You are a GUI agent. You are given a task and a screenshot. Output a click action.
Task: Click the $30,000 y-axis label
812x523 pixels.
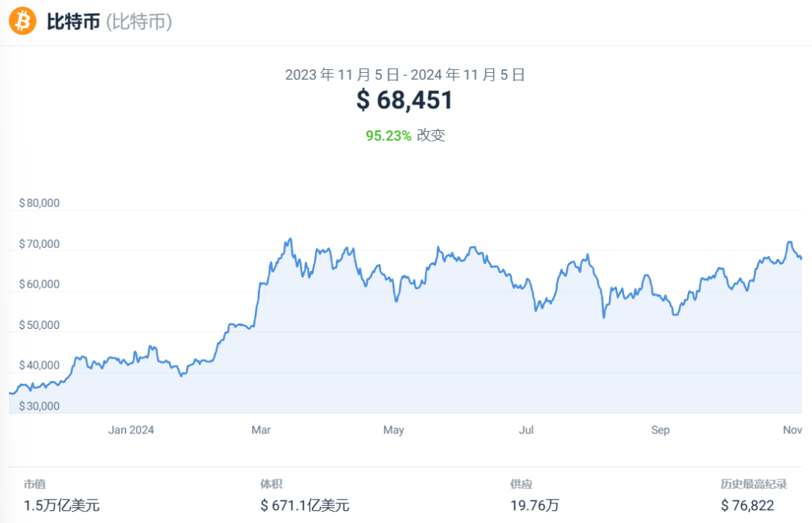39,406
